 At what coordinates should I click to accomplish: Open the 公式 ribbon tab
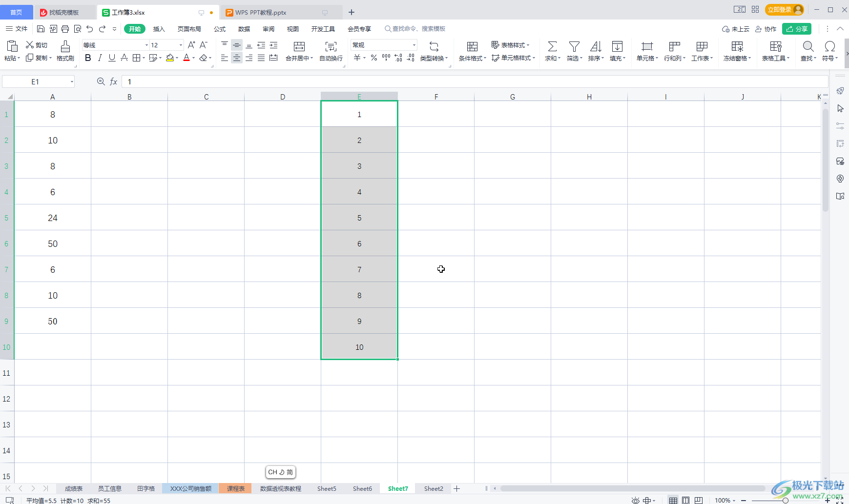[220, 29]
